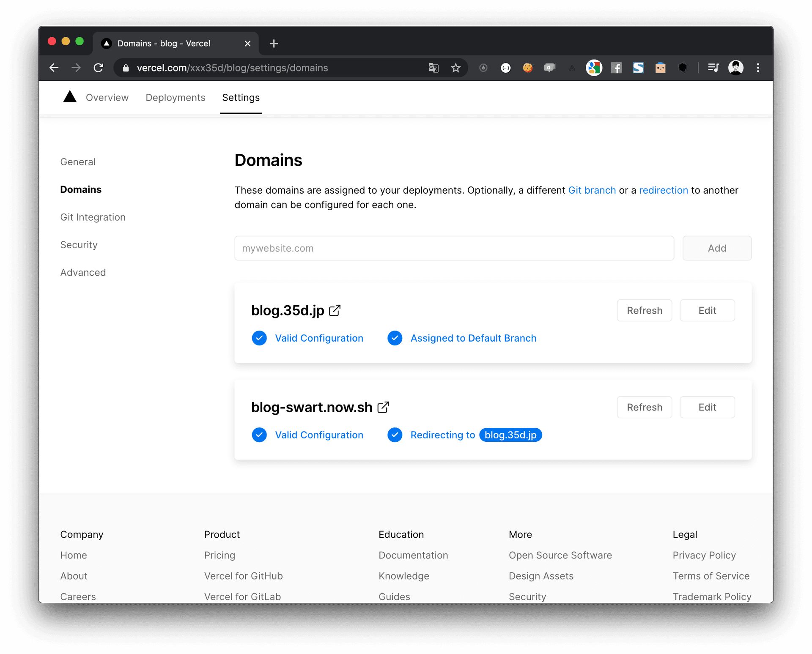This screenshot has width=812, height=654.
Task: Refresh the blog.35d.jp domain
Action: (x=644, y=310)
